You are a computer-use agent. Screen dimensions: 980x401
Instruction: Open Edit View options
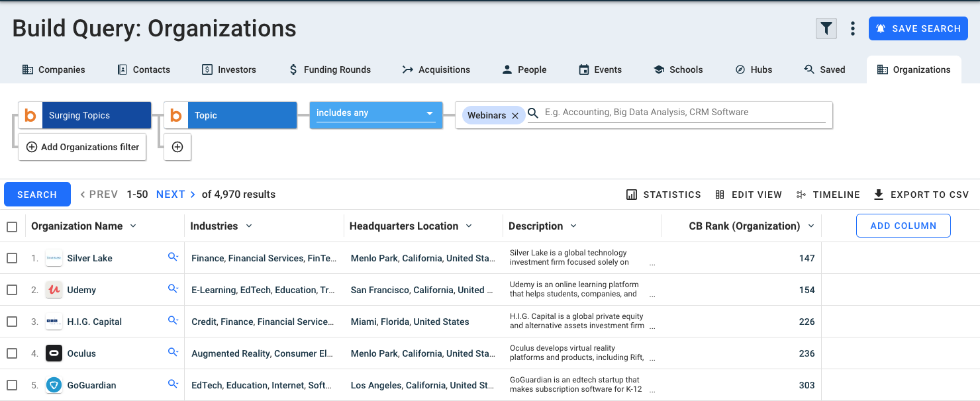click(749, 195)
